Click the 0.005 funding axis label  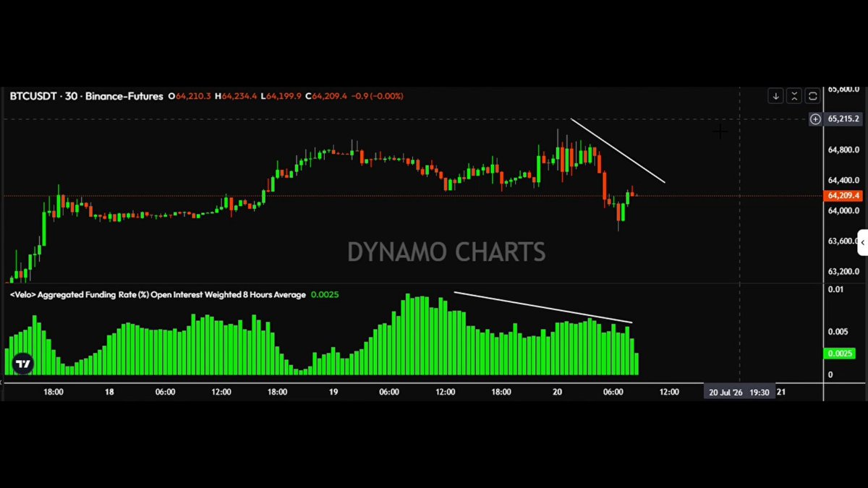coord(838,332)
